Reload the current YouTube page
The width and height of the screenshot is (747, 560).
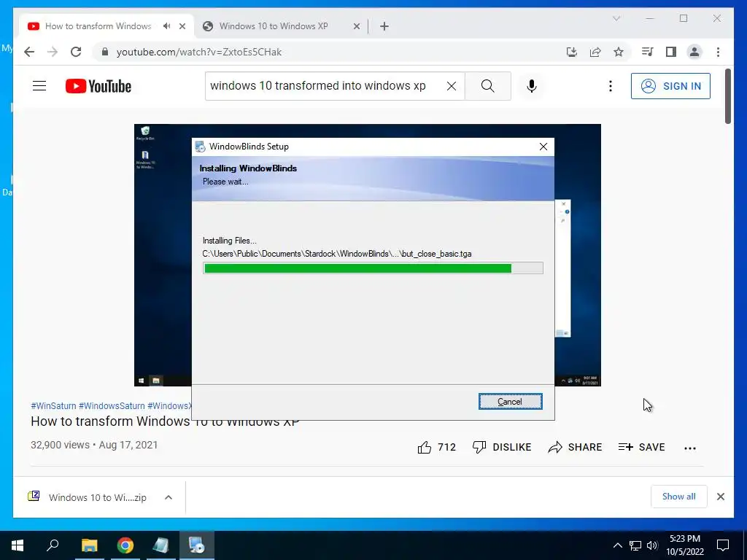pyautogui.click(x=76, y=52)
